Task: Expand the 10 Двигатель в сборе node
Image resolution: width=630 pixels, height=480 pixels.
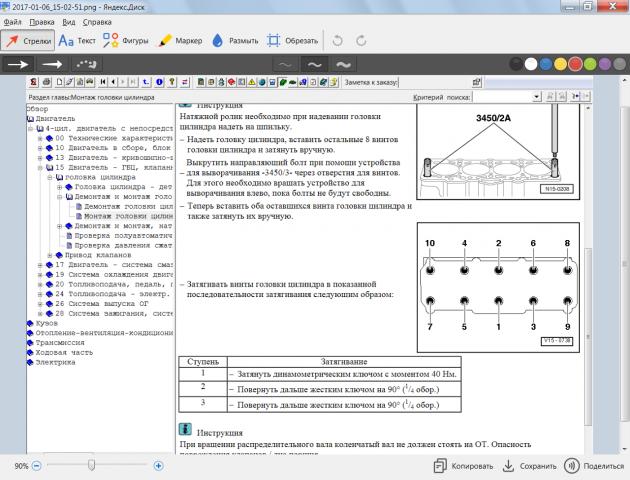Action: 40,148
